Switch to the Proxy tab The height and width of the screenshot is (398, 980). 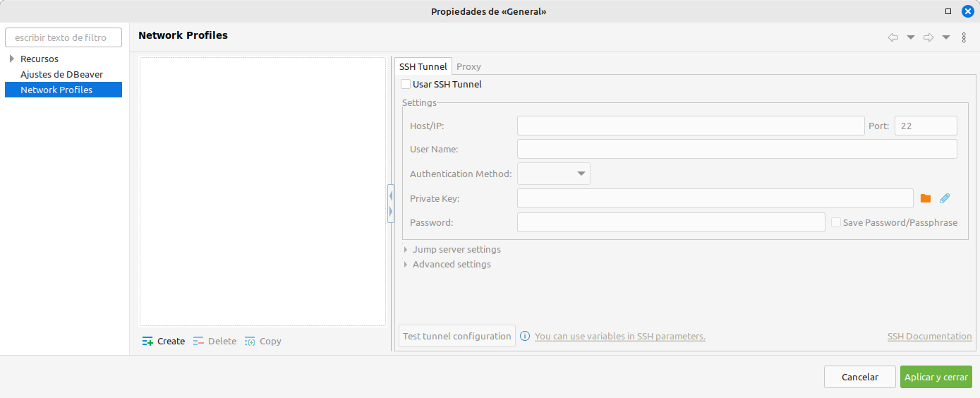click(x=468, y=66)
